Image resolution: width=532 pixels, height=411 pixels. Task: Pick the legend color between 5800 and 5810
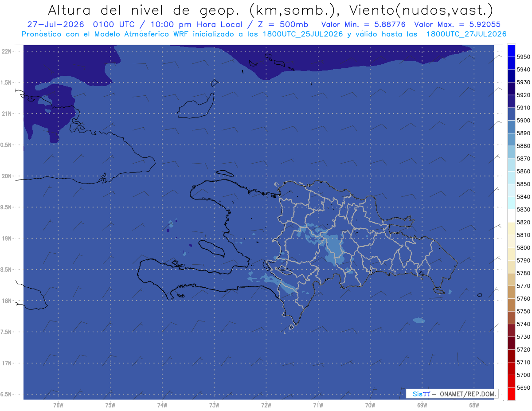[x=511, y=241]
